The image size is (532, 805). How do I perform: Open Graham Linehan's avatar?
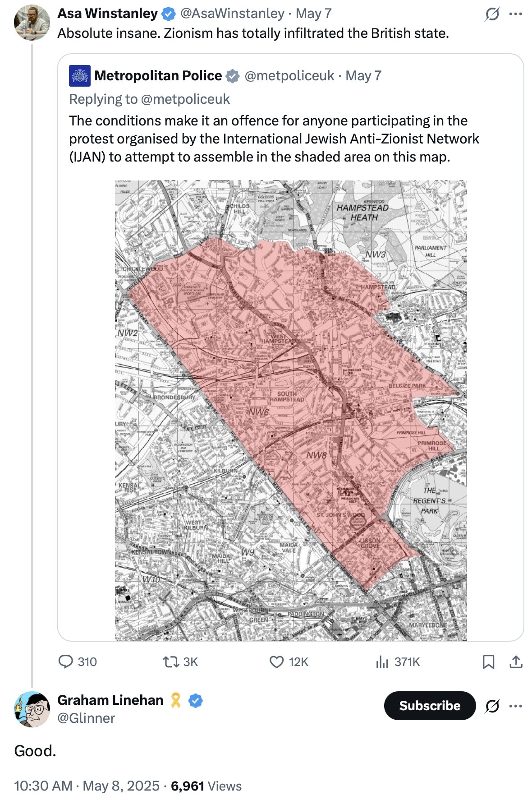(32, 709)
